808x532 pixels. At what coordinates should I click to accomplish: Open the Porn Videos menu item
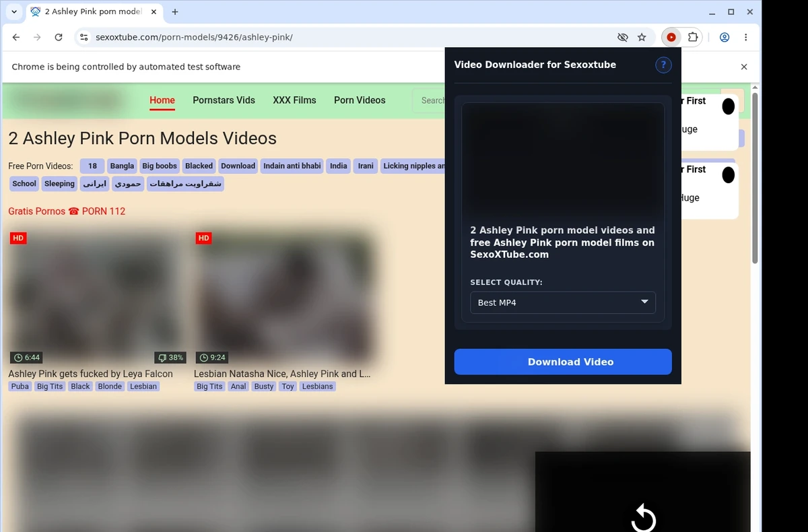tap(360, 100)
